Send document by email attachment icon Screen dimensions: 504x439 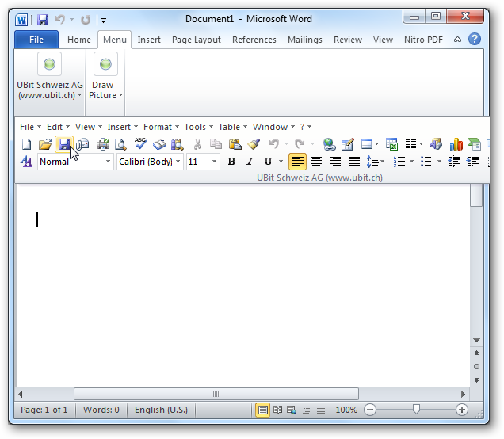82,144
